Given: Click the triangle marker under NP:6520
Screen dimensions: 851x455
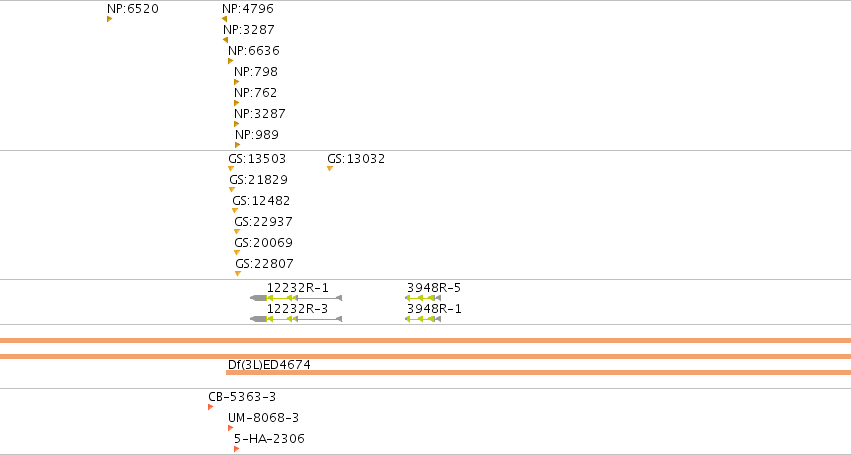Looking at the screenshot, I should pos(110,19).
